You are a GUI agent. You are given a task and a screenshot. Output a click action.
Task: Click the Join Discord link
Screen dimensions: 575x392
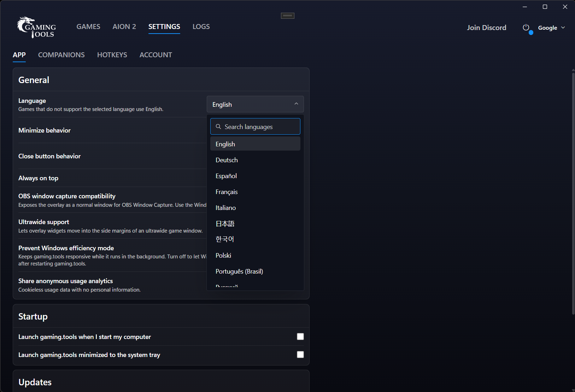(487, 28)
